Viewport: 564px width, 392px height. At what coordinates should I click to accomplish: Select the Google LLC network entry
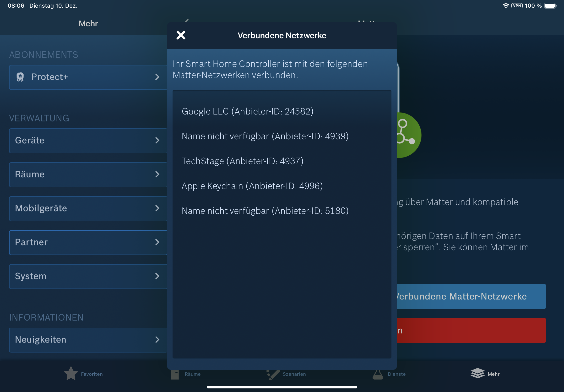point(248,112)
